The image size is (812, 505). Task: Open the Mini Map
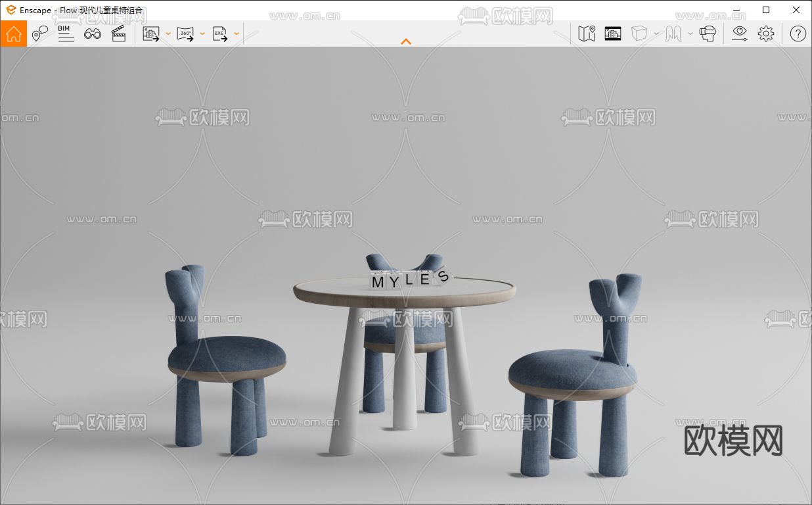click(x=587, y=34)
